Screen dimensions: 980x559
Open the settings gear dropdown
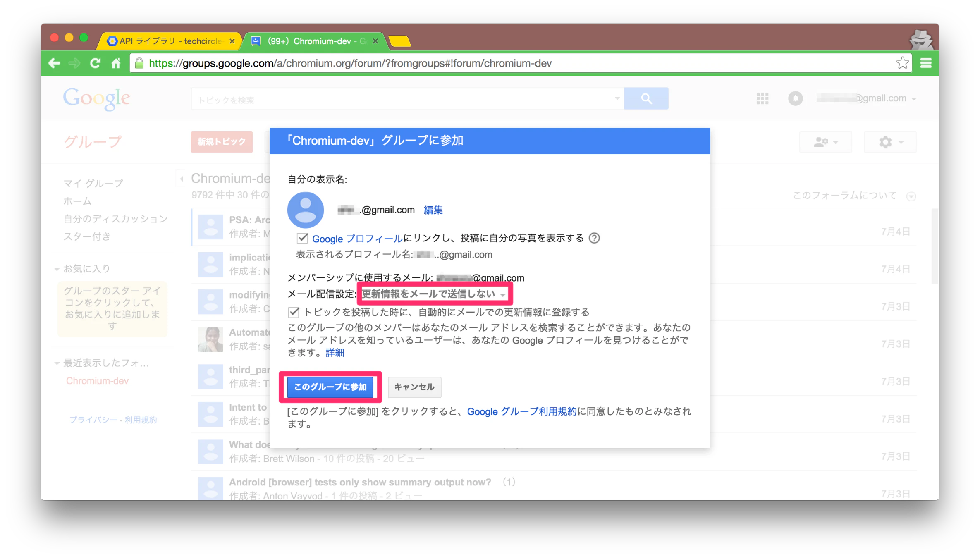coord(890,142)
